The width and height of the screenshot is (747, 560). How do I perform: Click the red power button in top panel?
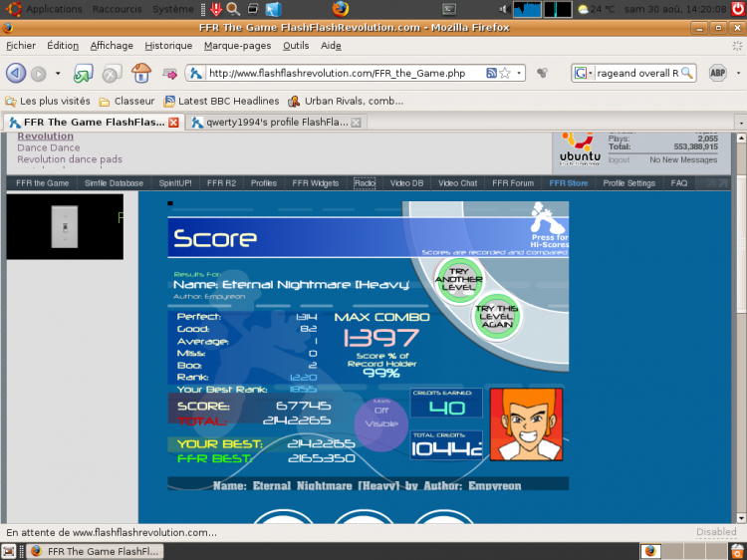738,9
